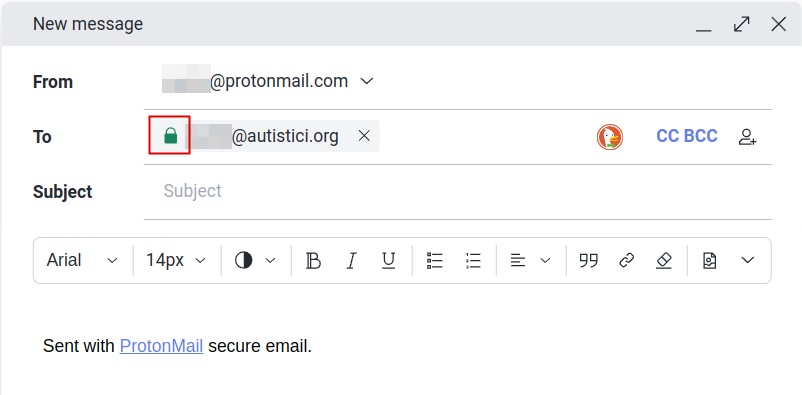Image resolution: width=802 pixels, height=395 pixels.
Task: Add CC recipients field
Action: click(667, 136)
